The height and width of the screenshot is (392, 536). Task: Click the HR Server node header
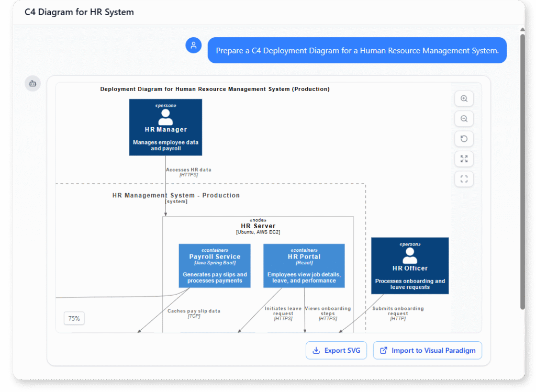click(259, 226)
